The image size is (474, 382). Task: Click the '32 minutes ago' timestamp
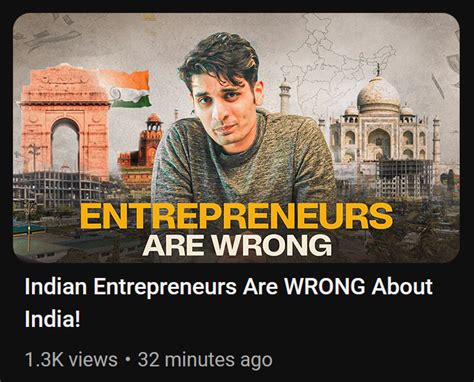205,360
